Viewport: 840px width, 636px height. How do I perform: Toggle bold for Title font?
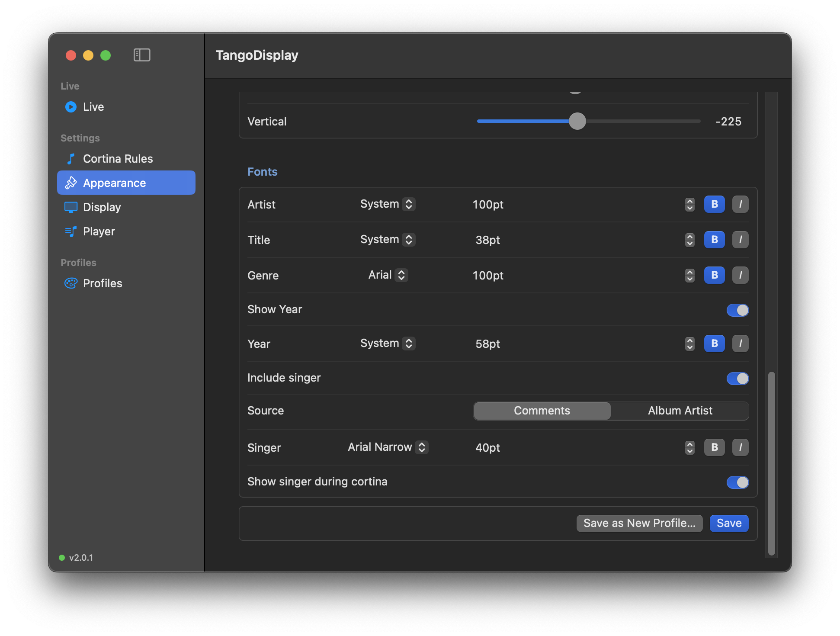tap(715, 240)
